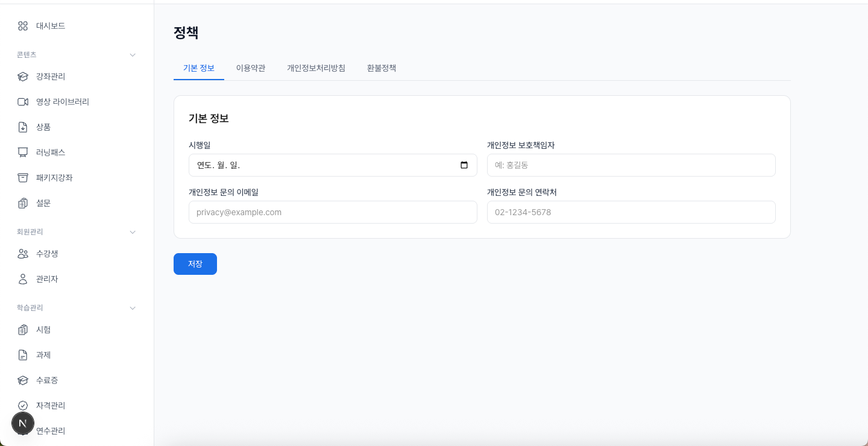This screenshot has width=868, height=446.
Task: Switch to the 개인정보처리방침 tab
Action: point(316,68)
